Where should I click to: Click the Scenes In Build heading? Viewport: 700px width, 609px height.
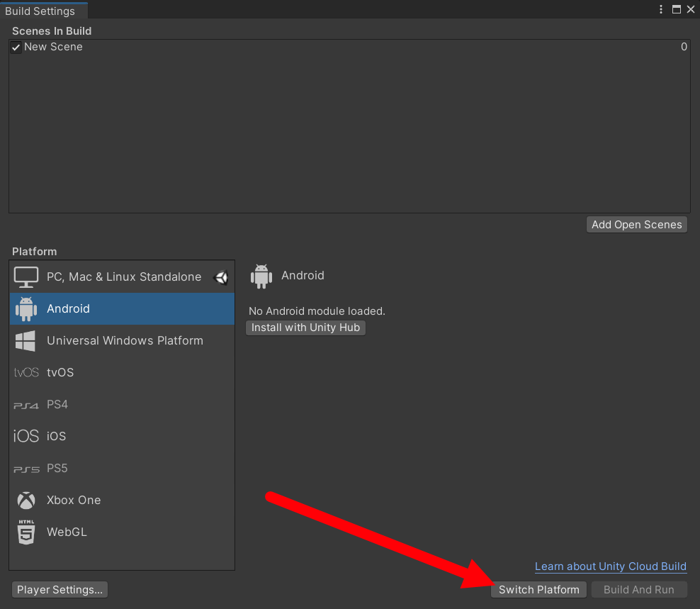point(52,30)
